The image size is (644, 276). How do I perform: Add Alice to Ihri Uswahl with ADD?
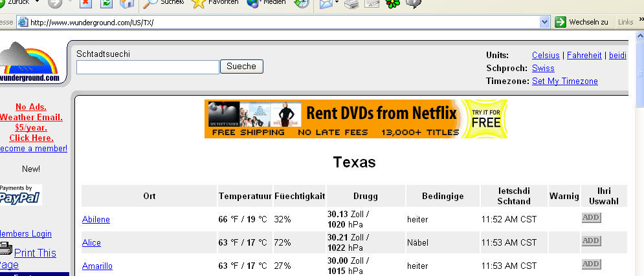coord(592,240)
